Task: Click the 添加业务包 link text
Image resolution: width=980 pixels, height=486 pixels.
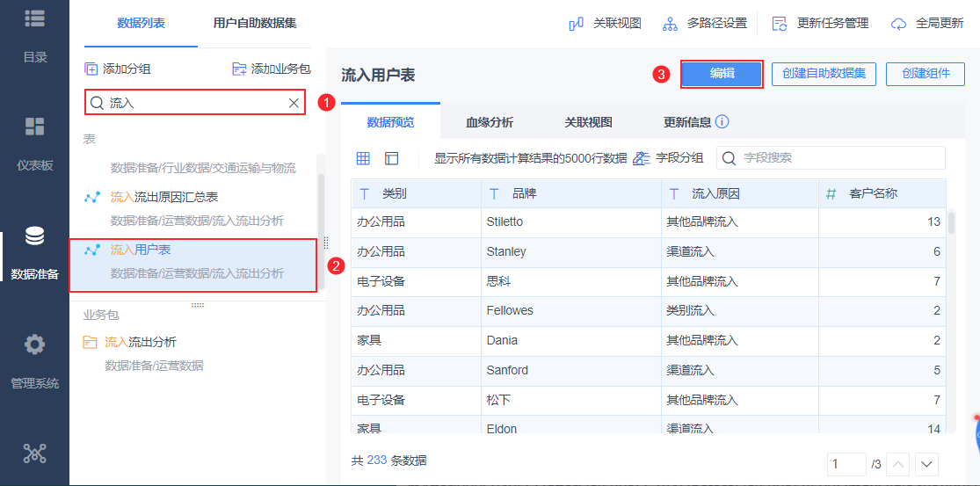Action: pos(280,69)
